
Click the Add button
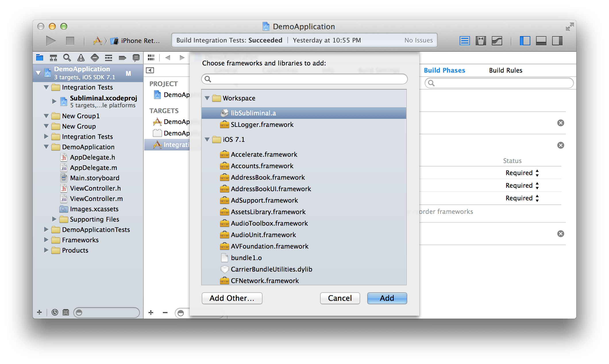pos(387,298)
